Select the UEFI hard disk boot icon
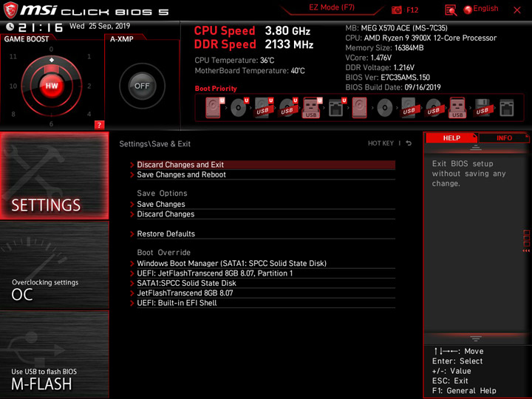This screenshot has width=532, height=399. point(214,108)
